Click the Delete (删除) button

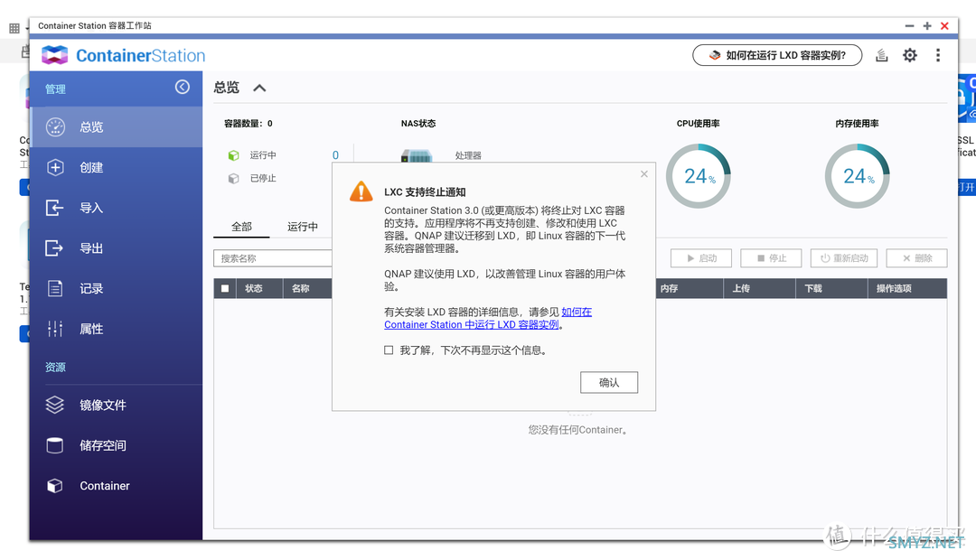click(x=917, y=258)
